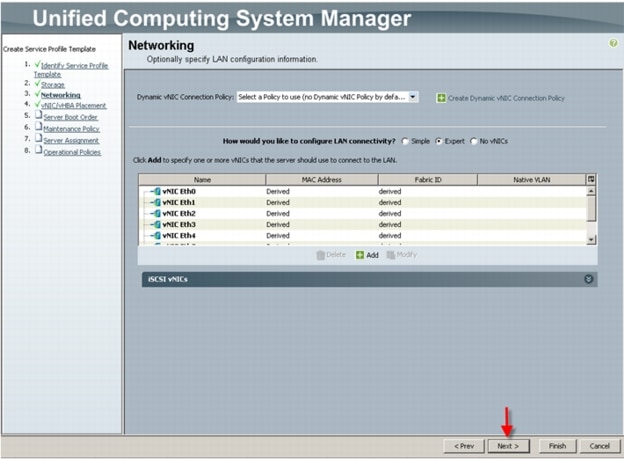Click the checkmark beside vNIC/vHBA Placement
The width and height of the screenshot is (624, 460).
pos(37,104)
